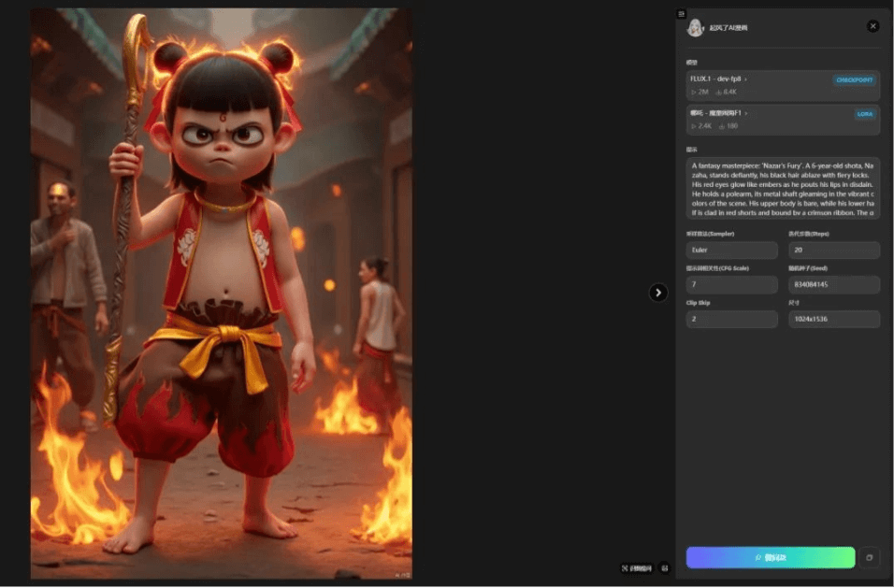The width and height of the screenshot is (894, 588).
Task: Open the FLUX.1 - dev-fp8 model link
Action: pyautogui.click(x=718, y=79)
